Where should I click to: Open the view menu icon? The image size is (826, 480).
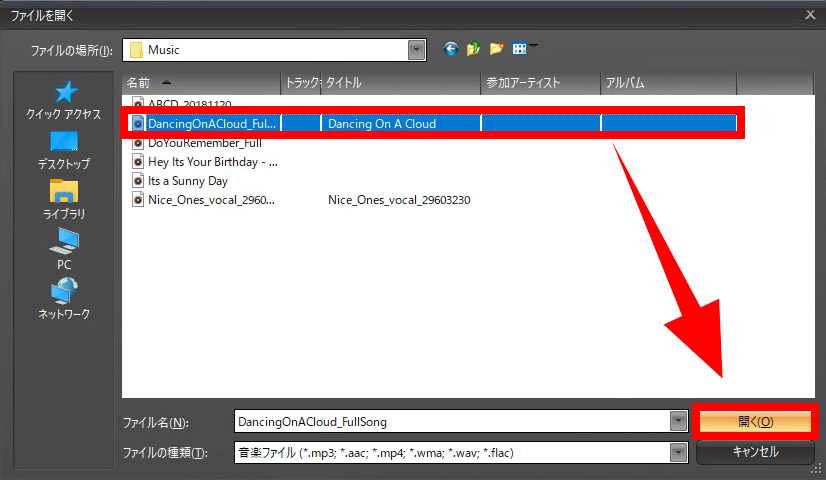coord(521,48)
